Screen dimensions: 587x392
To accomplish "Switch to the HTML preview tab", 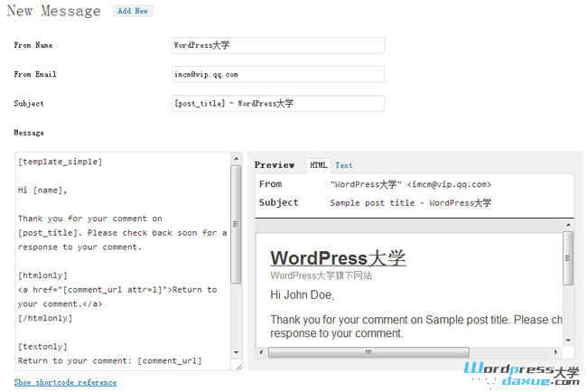I will (x=318, y=165).
